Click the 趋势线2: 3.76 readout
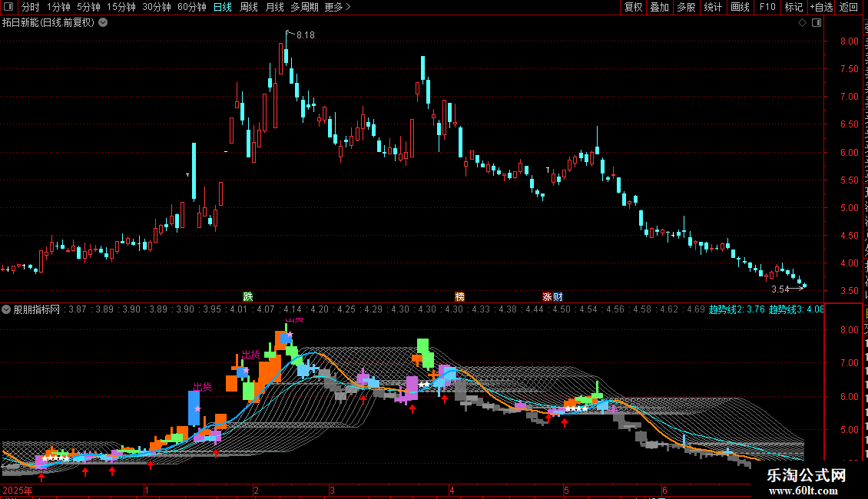 tap(737, 309)
